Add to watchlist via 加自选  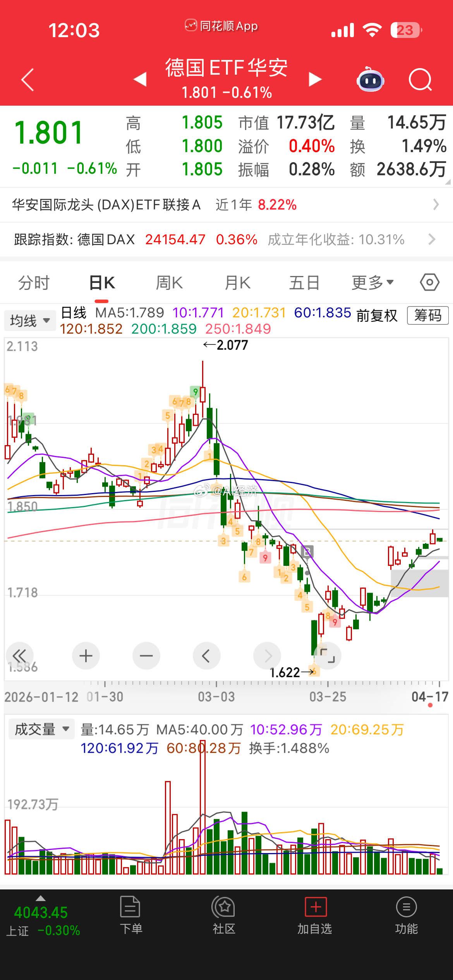tap(315, 915)
